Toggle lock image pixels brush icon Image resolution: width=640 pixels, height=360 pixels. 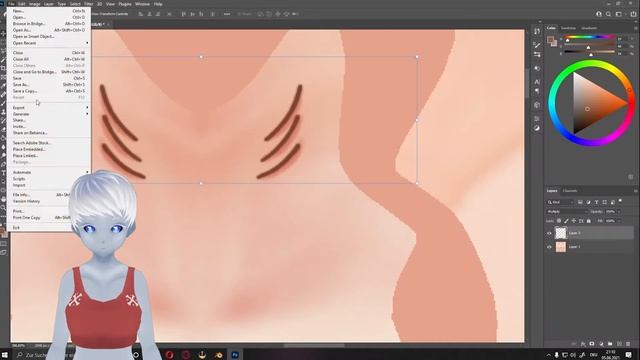pos(567,221)
